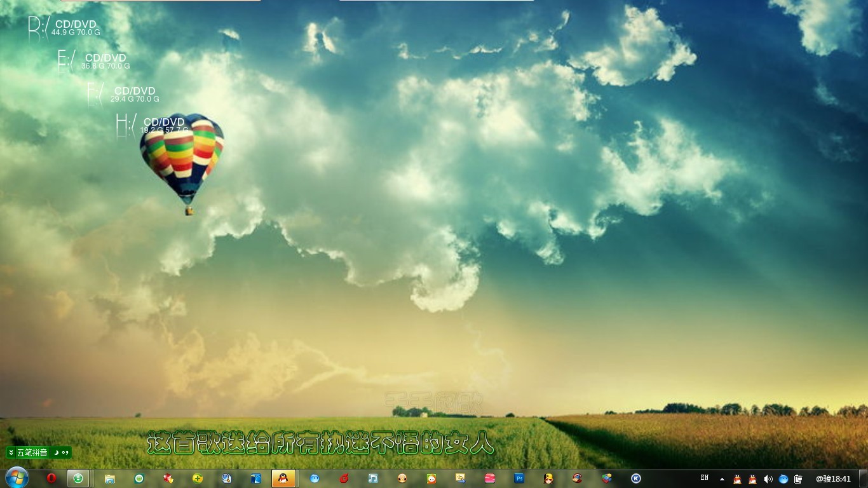The width and height of the screenshot is (868, 488).
Task: Click the blue face icon in system tray
Action: (783, 479)
